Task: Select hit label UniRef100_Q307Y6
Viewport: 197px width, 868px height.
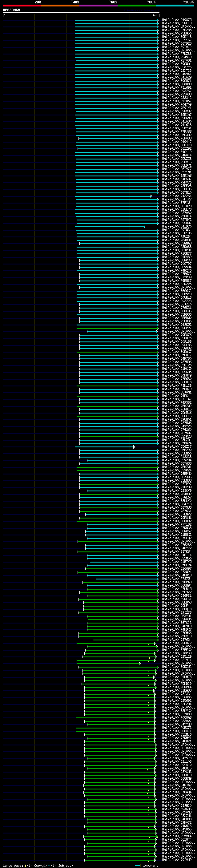Action: pos(176,67)
